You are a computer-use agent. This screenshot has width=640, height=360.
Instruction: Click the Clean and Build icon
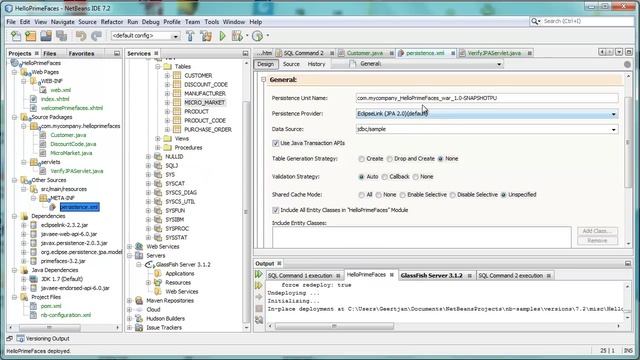206,36
